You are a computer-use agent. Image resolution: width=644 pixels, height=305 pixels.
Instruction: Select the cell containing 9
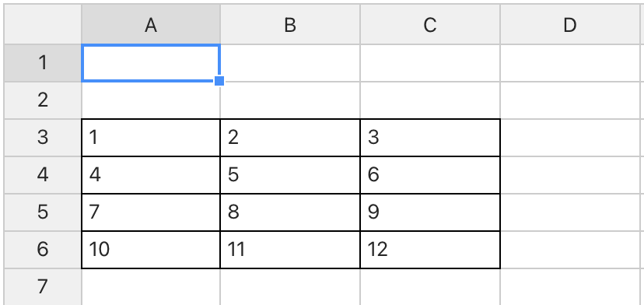coord(430,212)
